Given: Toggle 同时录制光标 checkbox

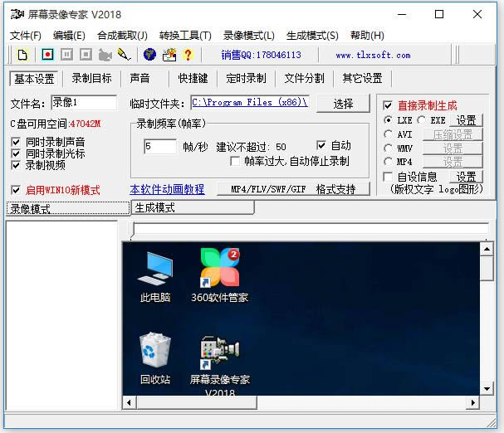Looking at the screenshot, I should [x=16, y=153].
